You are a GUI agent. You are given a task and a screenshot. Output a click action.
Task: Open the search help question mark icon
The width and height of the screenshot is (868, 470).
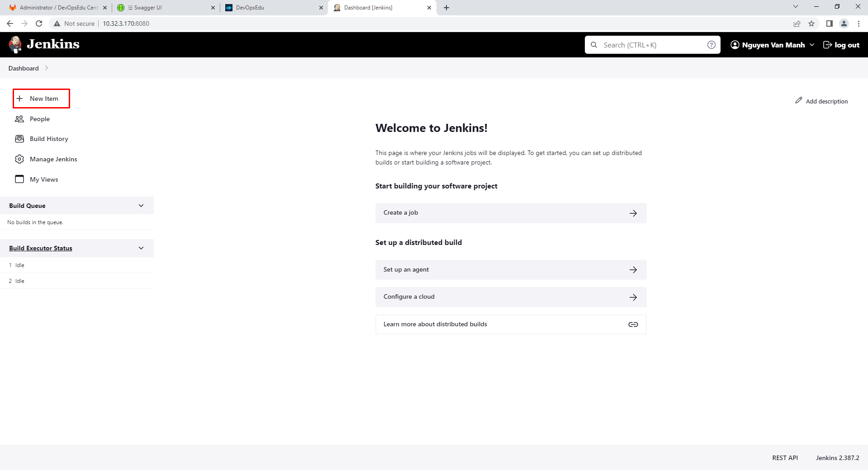[711, 45]
